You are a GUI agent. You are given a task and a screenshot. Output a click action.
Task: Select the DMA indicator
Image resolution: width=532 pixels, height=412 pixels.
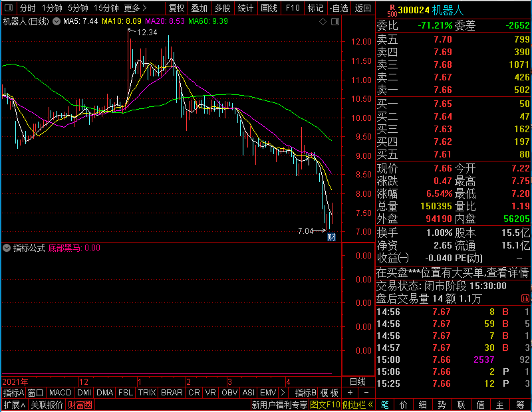tap(104, 393)
